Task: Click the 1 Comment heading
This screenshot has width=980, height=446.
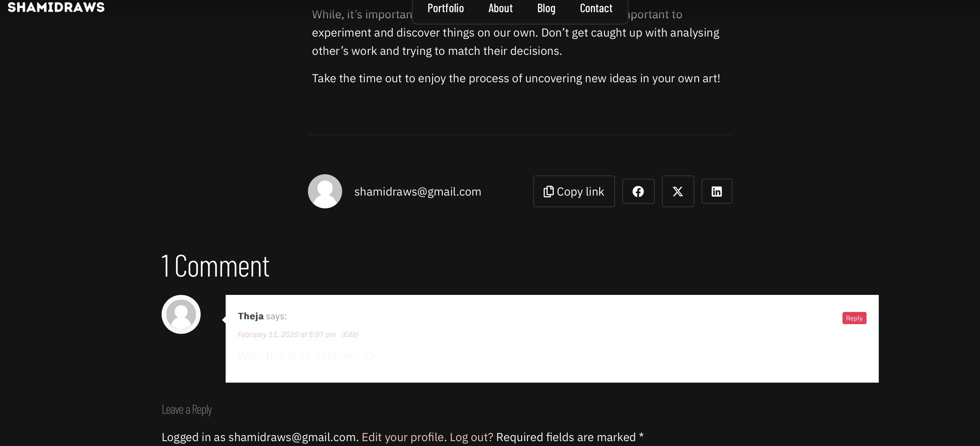Action: [x=215, y=266]
